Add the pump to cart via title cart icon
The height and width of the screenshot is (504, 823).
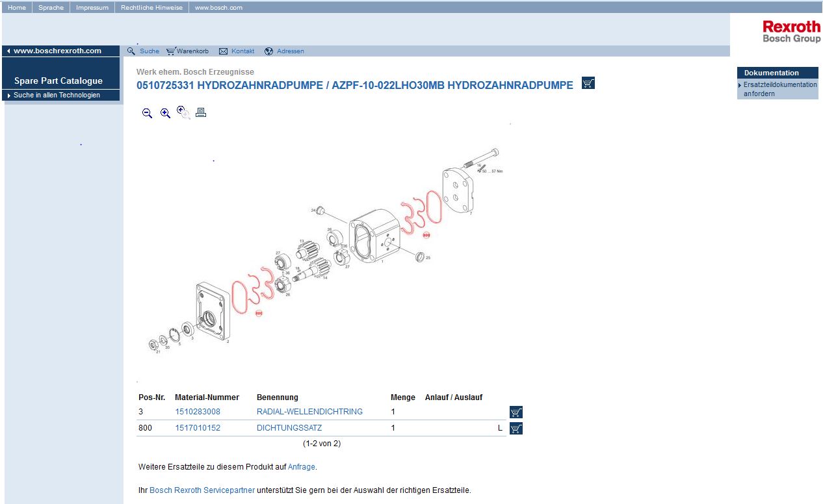[x=588, y=83]
